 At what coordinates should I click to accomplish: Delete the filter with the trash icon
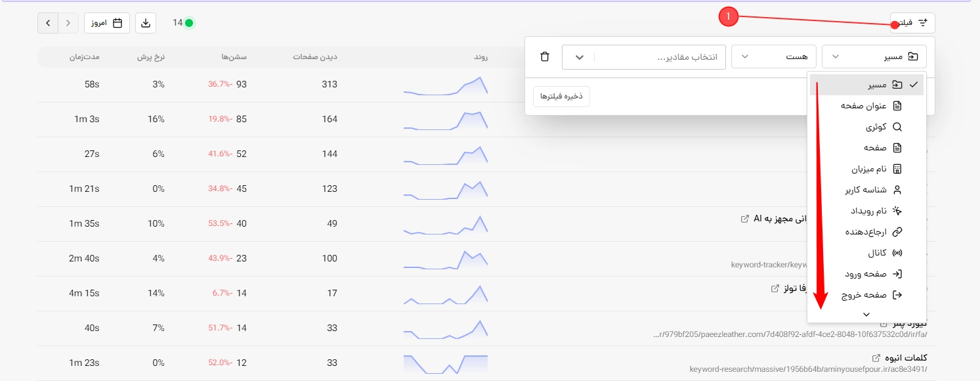pyautogui.click(x=544, y=56)
